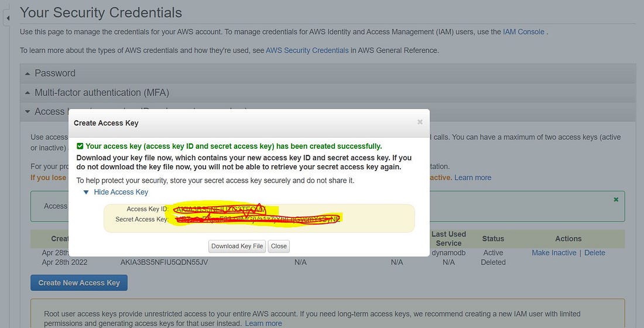Close the Create Access Key dialog with X
The width and height of the screenshot is (644, 328).
[420, 122]
